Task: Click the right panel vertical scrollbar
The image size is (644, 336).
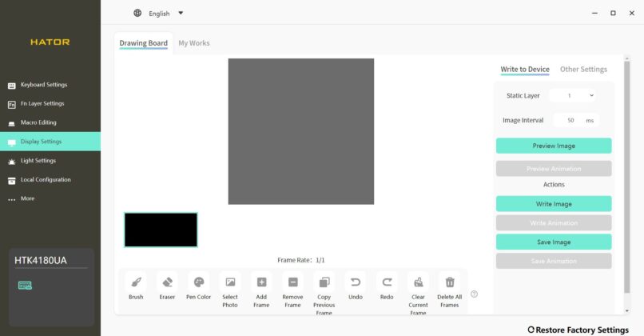Action: click(x=626, y=177)
